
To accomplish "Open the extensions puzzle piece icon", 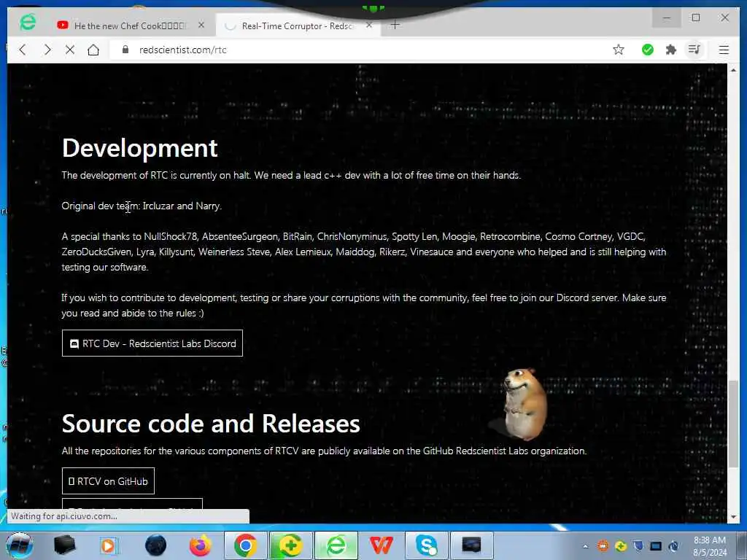I will pyautogui.click(x=671, y=50).
